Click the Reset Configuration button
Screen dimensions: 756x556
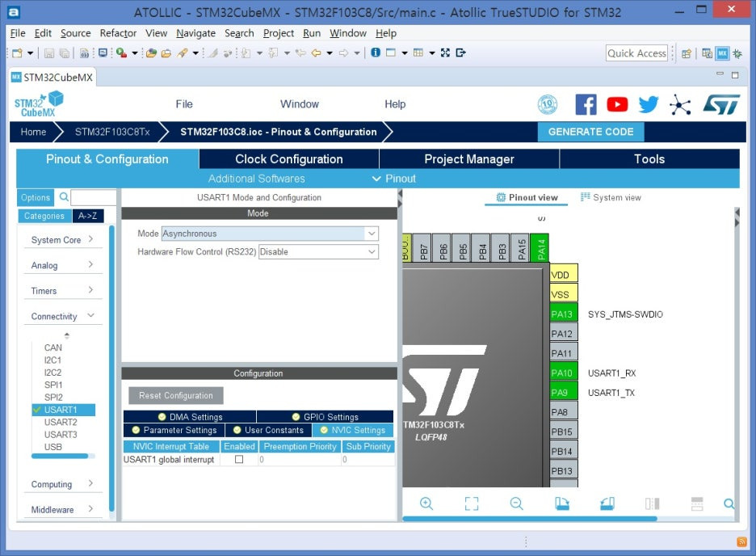(175, 395)
